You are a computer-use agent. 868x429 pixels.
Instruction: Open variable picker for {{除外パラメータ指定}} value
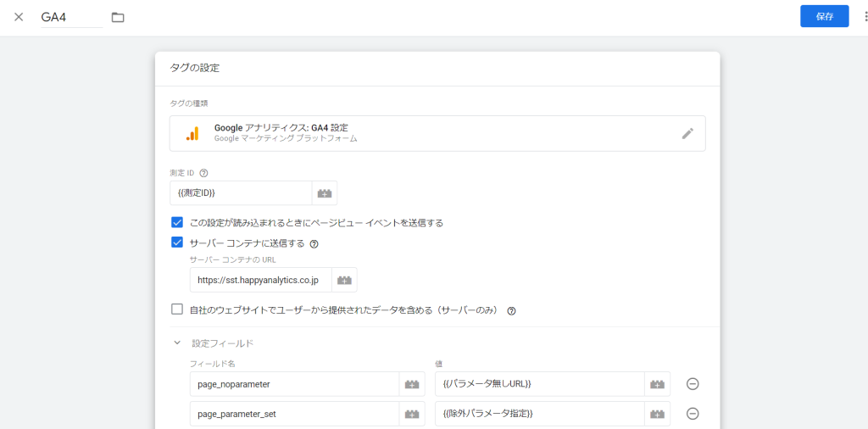click(x=657, y=414)
